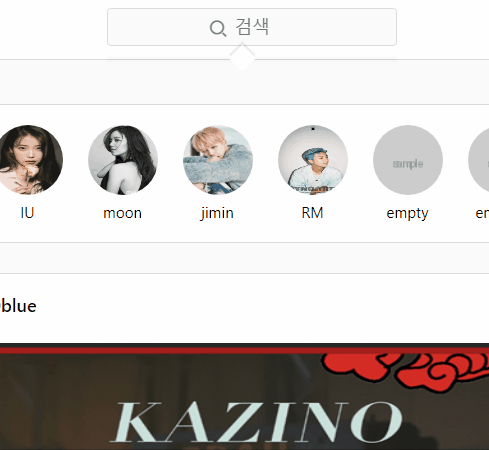Open RM's story profile picture
489x450 pixels.
click(x=313, y=160)
